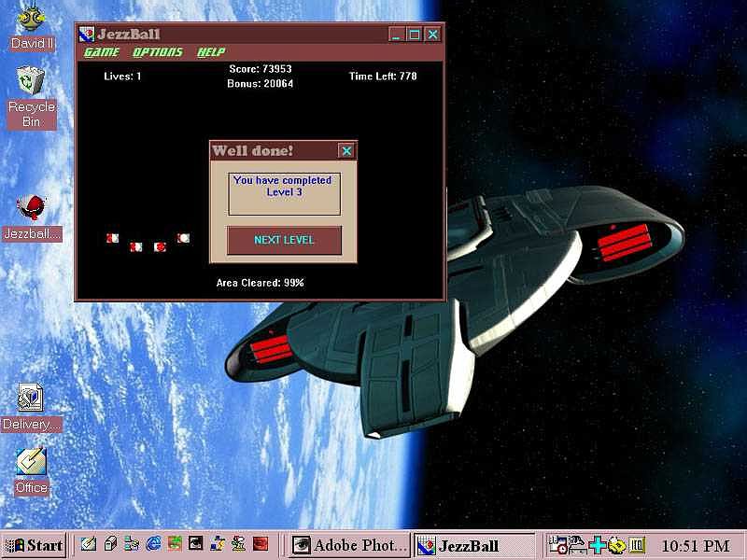Click the JezzBall taskbar button

point(475,545)
